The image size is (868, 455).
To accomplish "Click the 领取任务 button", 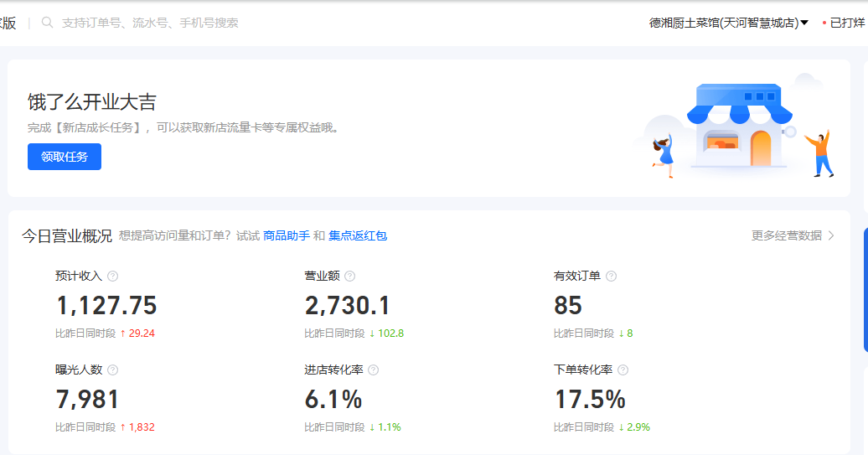I will pyautogui.click(x=65, y=157).
